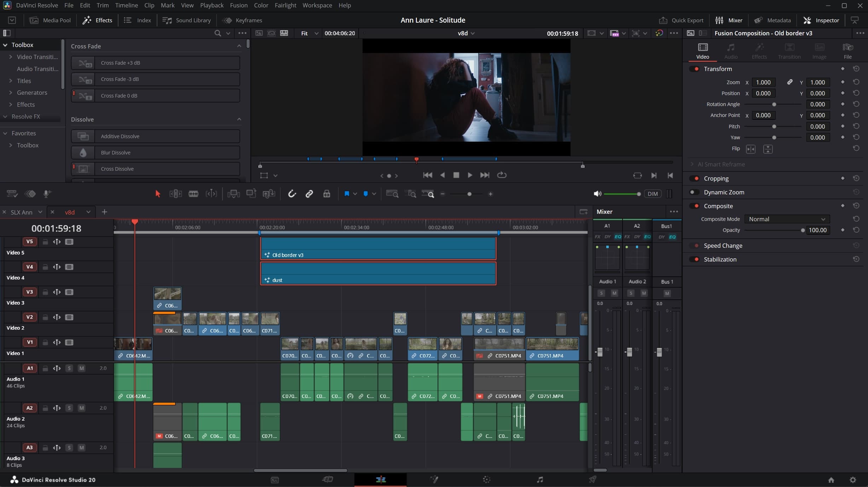
Task: Toggle the Transform enable switch
Action: click(x=695, y=69)
